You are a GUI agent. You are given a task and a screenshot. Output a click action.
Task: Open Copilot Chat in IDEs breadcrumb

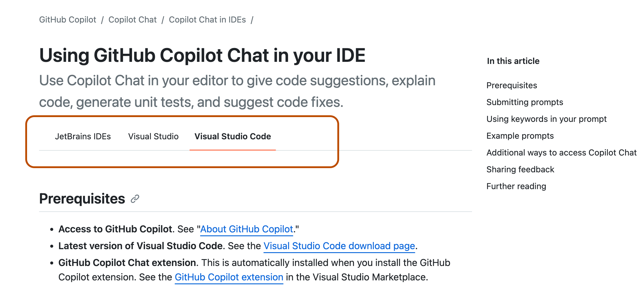[207, 20]
